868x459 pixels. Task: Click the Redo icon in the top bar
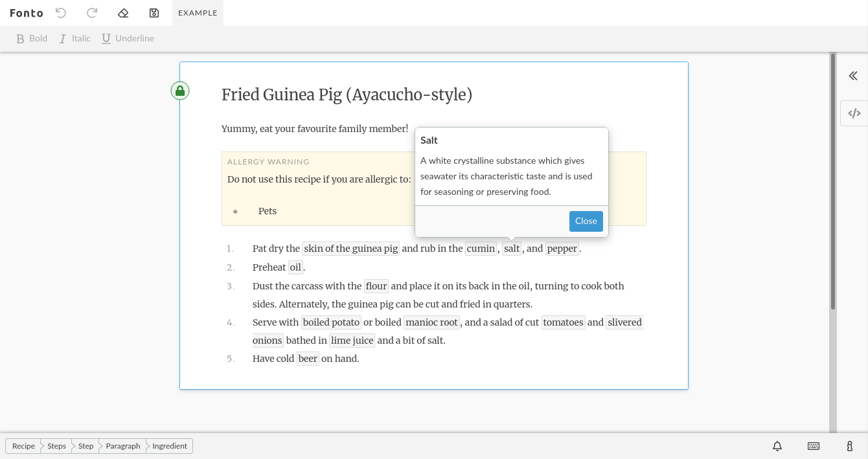[91, 12]
